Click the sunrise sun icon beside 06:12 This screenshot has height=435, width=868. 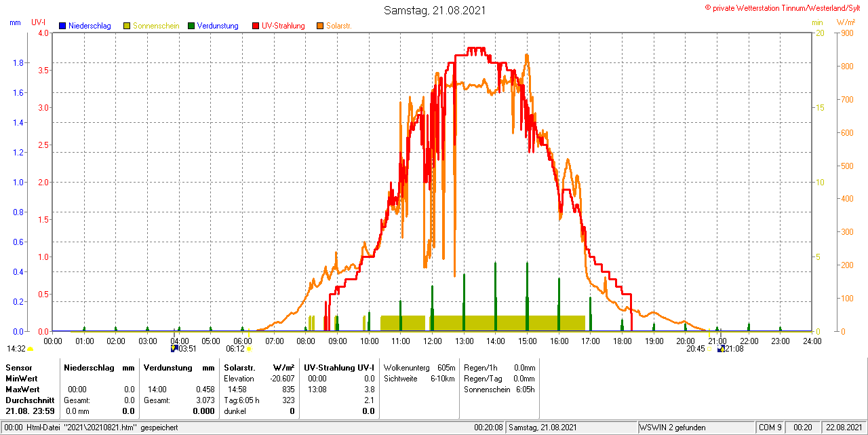pyautogui.click(x=249, y=349)
